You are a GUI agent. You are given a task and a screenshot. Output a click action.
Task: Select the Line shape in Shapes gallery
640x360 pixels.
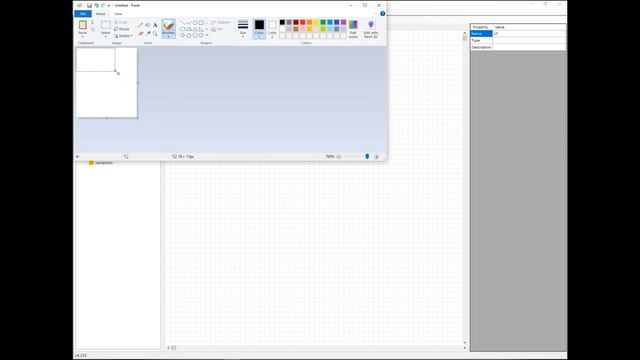click(183, 22)
